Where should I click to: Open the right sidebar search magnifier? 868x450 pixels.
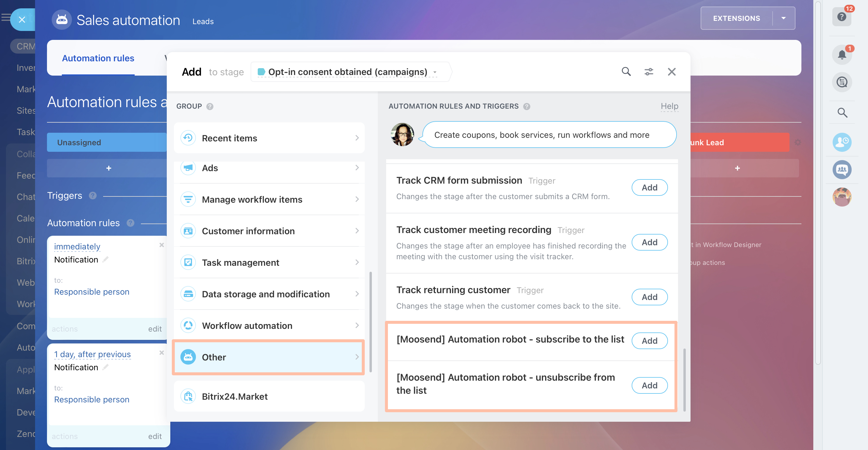pyautogui.click(x=842, y=112)
